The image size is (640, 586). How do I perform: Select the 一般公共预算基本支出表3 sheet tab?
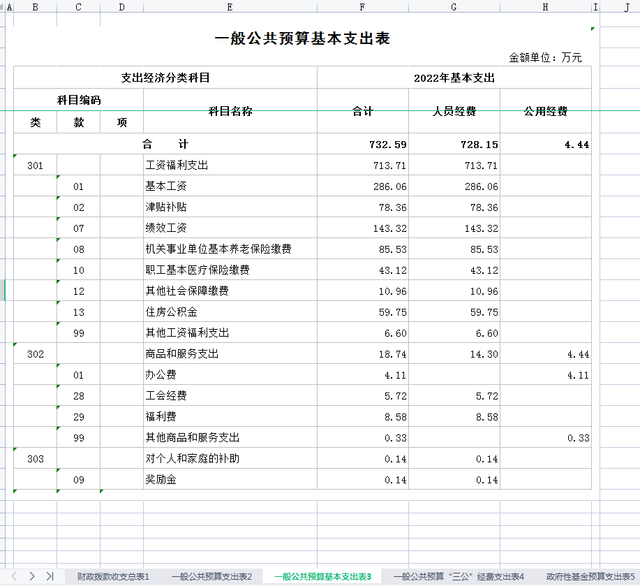[x=323, y=577]
